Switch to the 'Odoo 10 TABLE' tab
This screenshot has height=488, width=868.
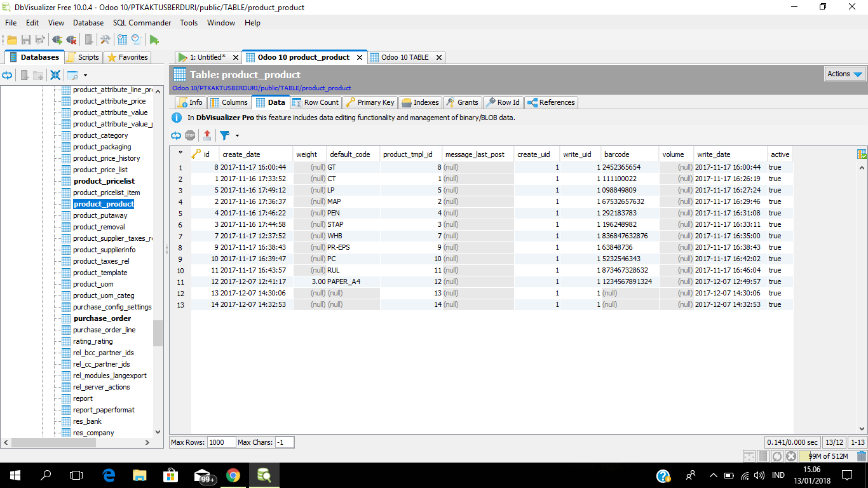(x=405, y=57)
